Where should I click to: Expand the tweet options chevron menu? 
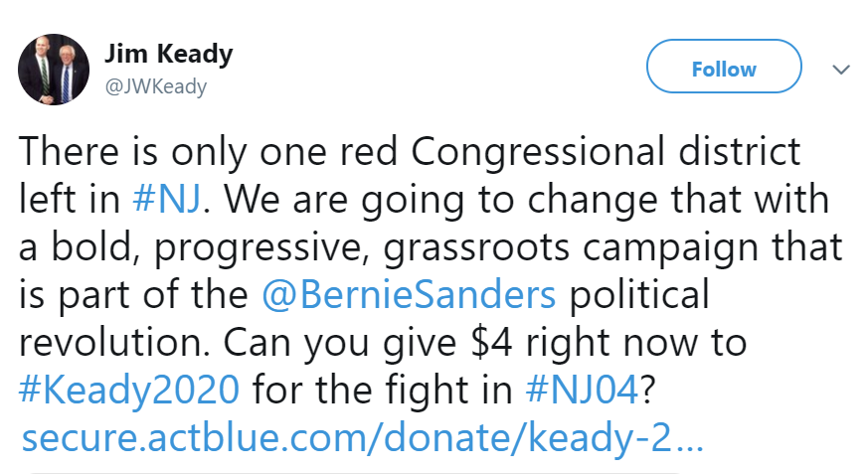[x=841, y=71]
